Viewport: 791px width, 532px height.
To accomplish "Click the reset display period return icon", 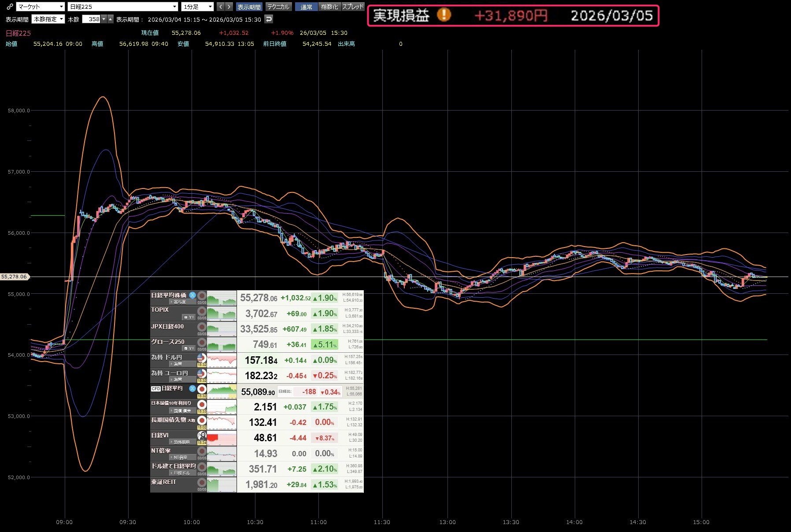I will point(269,19).
